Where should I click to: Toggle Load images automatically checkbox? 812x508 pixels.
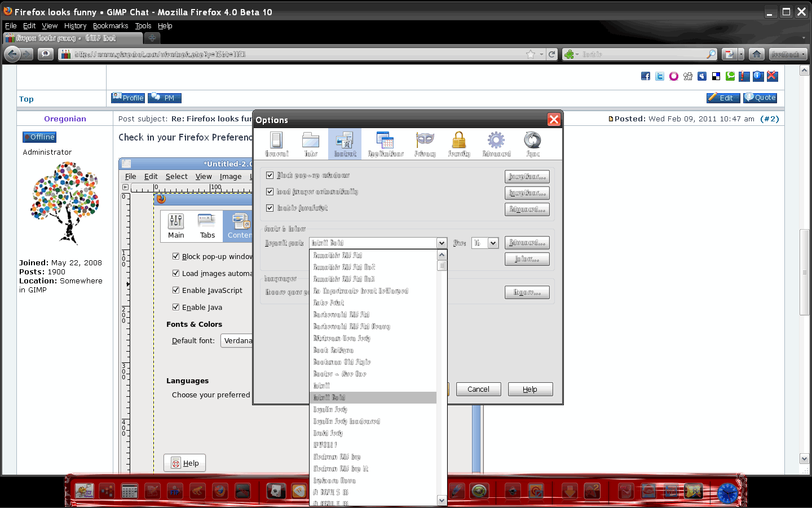coord(270,192)
